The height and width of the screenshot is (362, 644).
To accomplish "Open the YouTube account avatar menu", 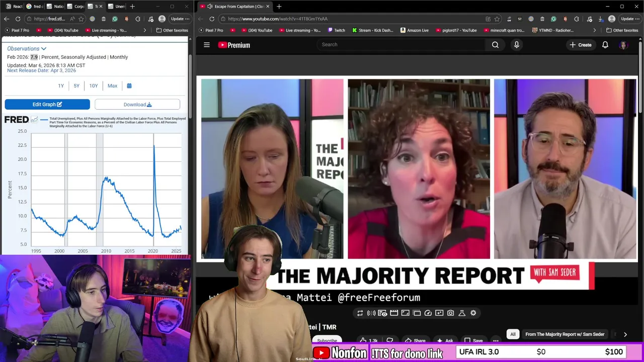I will click(x=624, y=45).
